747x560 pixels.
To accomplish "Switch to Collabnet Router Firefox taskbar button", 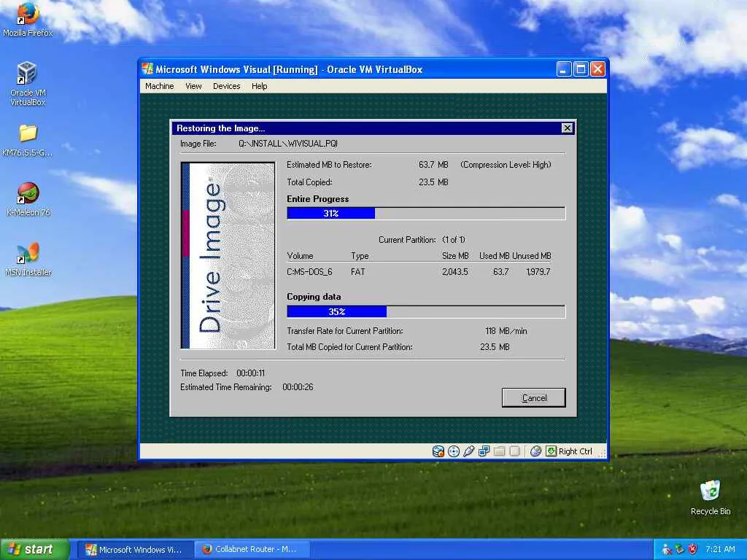I will pyautogui.click(x=252, y=550).
